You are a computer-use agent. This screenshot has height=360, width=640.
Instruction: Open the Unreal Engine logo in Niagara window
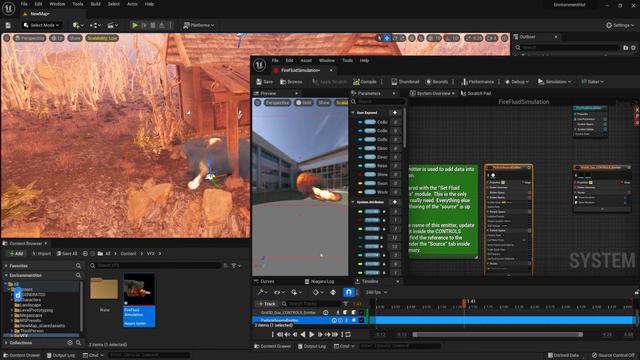tap(260, 65)
